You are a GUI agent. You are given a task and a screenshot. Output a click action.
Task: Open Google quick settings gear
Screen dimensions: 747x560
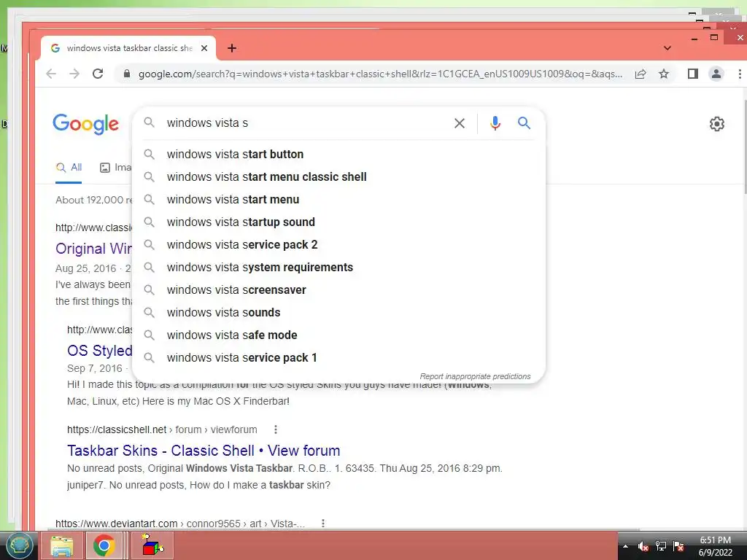[x=716, y=124]
